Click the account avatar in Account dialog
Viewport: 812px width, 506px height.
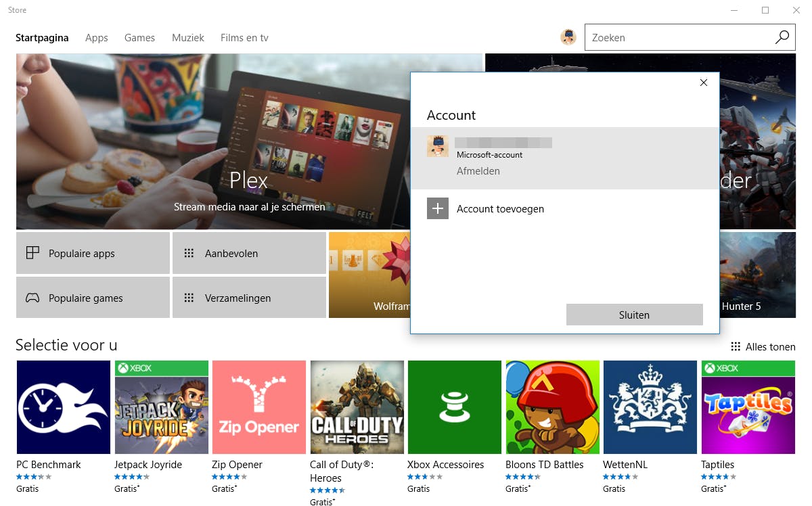click(x=438, y=146)
